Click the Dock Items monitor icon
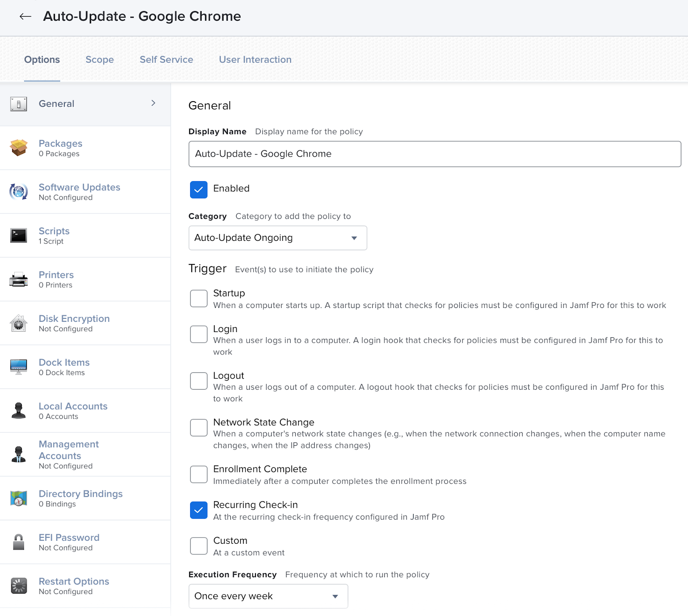 [18, 367]
